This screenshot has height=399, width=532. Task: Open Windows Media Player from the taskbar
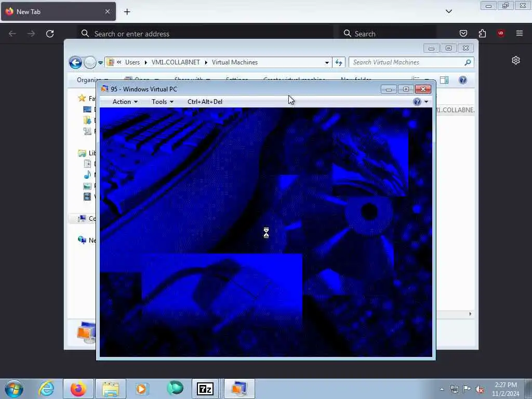point(142,389)
